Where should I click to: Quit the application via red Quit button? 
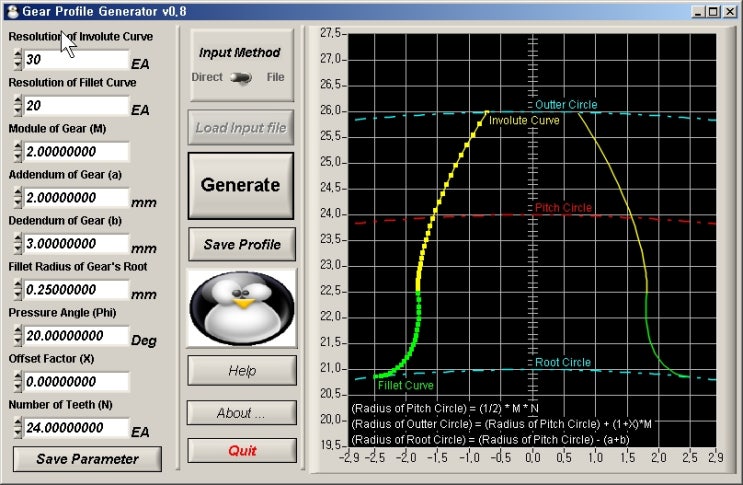pos(242,450)
